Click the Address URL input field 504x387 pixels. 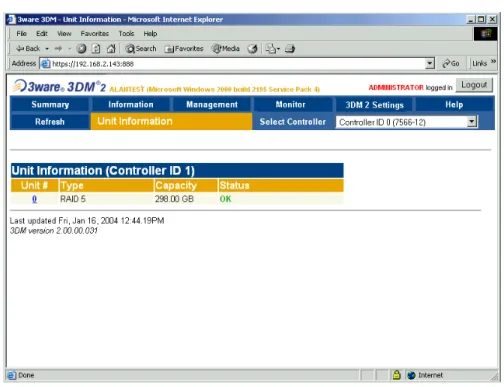[x=237, y=64]
